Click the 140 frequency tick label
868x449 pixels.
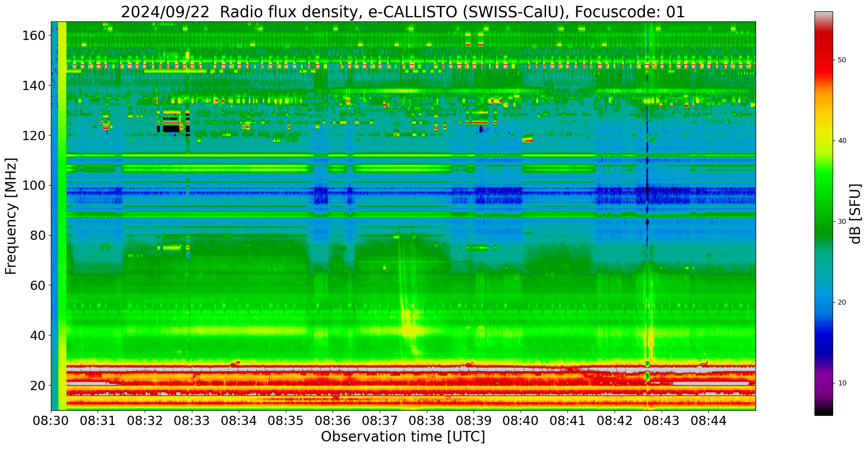33,85
